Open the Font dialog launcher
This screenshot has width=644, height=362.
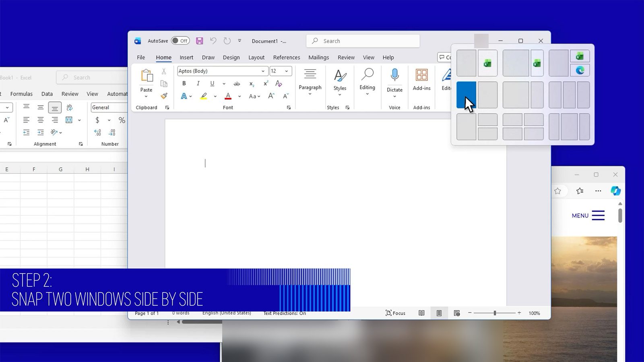coord(289,107)
